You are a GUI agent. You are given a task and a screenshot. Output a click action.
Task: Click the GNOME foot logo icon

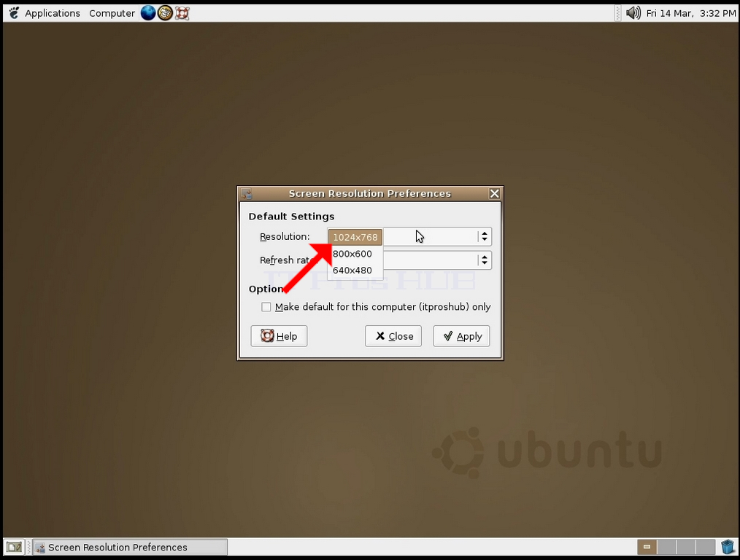click(14, 12)
